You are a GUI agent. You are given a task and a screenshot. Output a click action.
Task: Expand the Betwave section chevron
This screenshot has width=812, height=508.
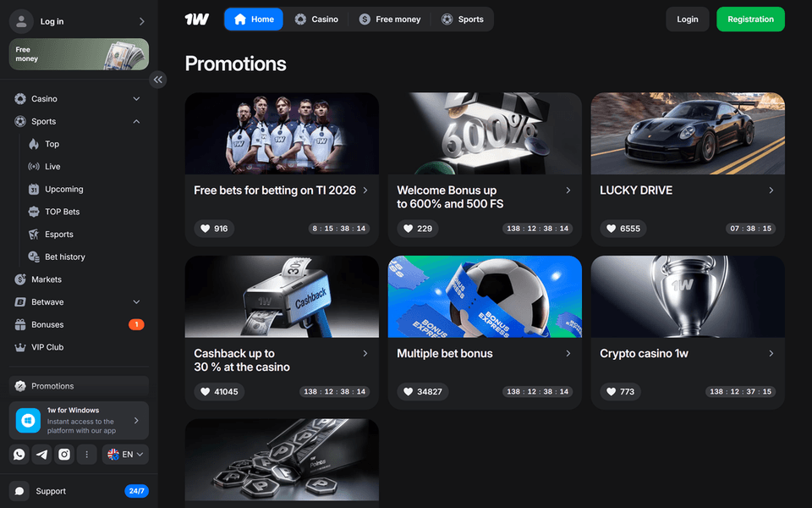136,301
